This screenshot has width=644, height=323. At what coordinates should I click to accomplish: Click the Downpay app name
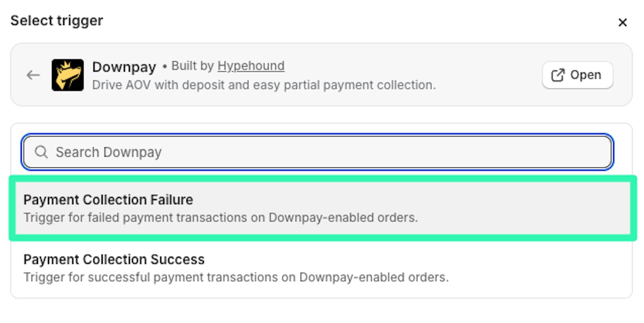[124, 67]
